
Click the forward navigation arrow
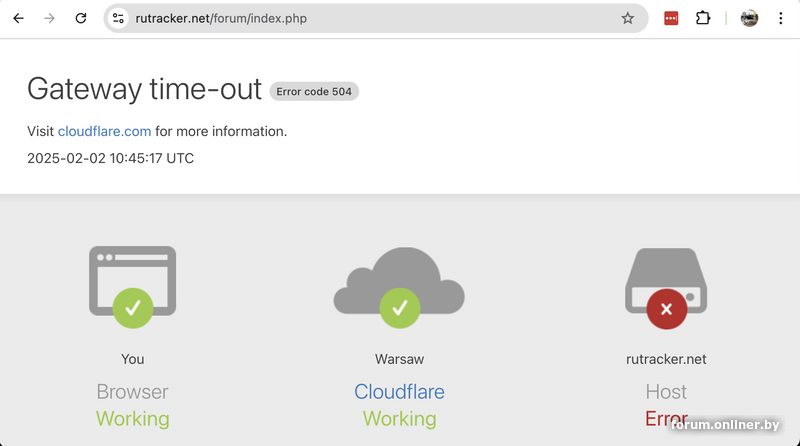49,18
